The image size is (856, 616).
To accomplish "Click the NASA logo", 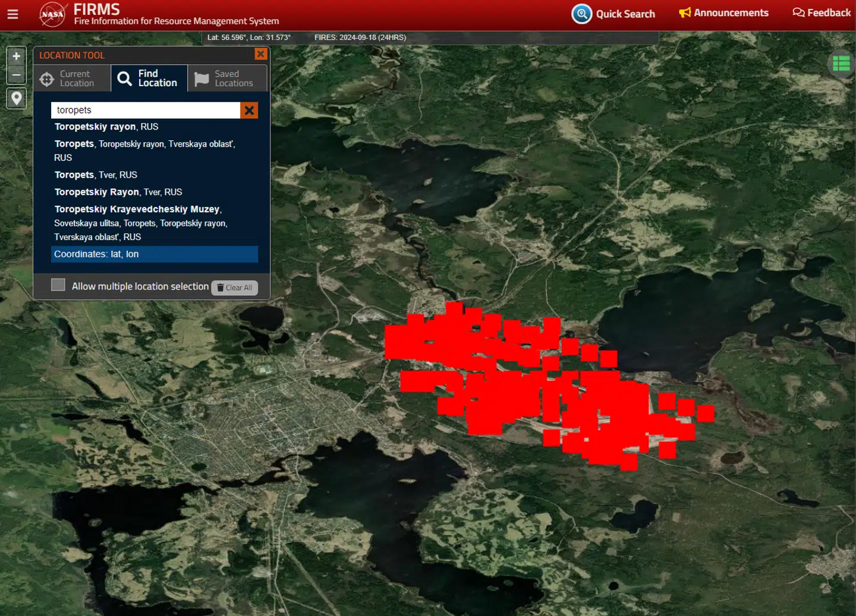I will coord(52,14).
